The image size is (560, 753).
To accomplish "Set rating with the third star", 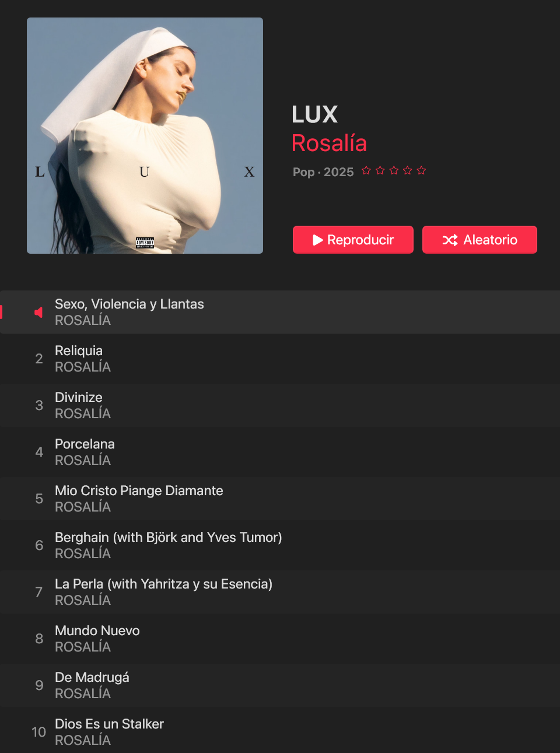I will click(394, 170).
